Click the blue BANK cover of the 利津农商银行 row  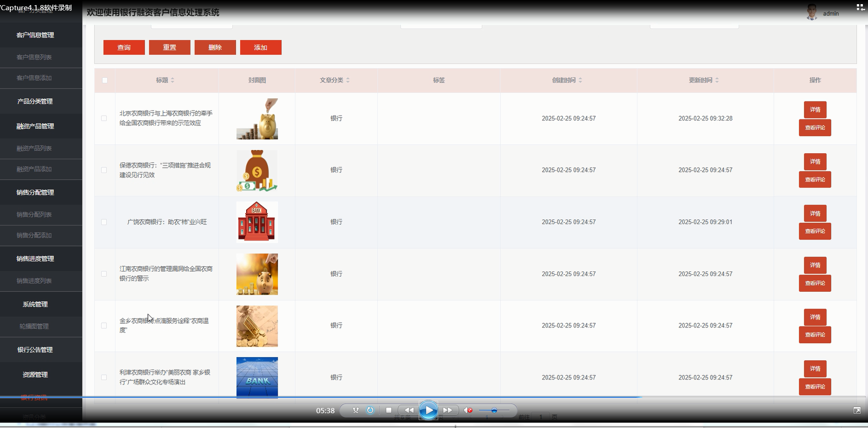point(257,377)
